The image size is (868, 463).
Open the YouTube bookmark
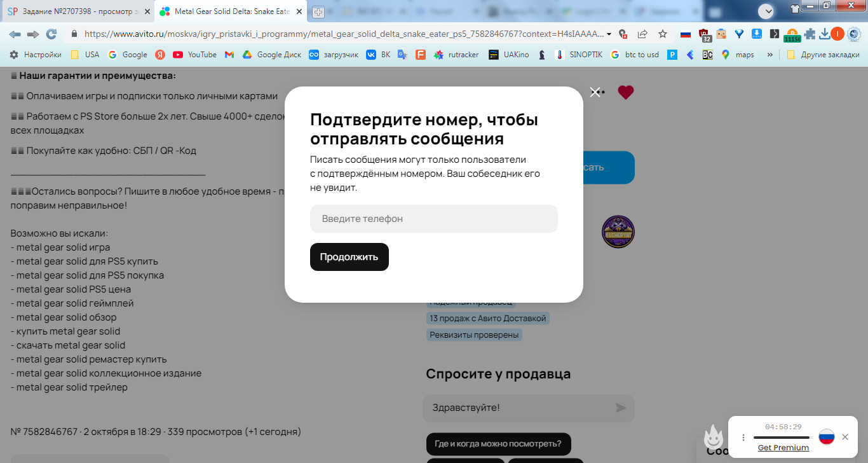coord(194,55)
